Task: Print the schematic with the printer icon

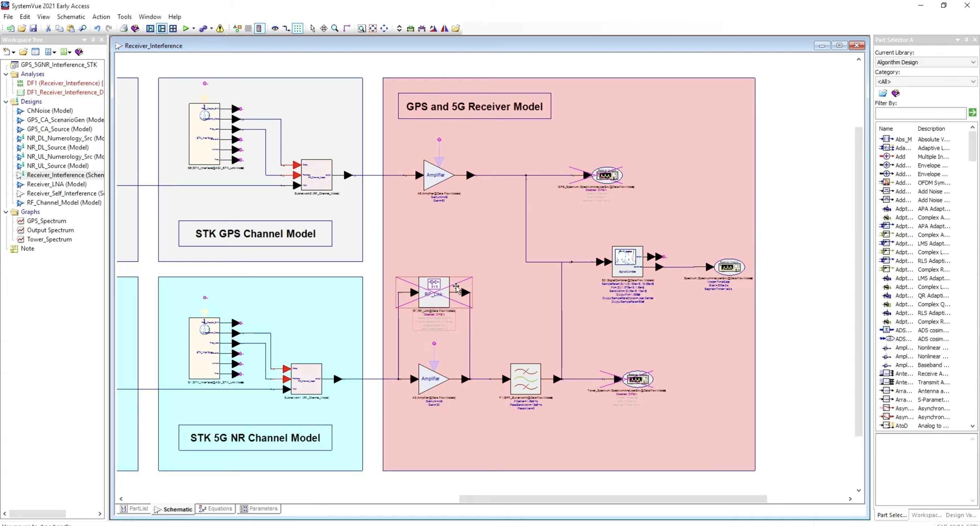Action: pos(124,28)
